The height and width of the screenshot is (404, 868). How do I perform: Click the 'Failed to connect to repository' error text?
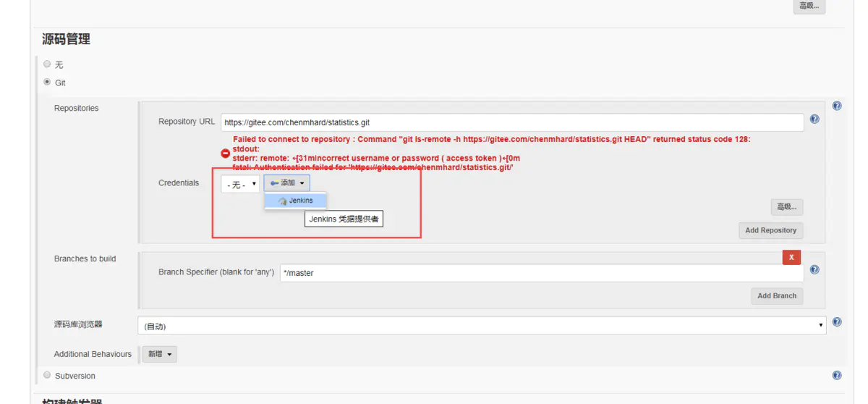coord(492,139)
